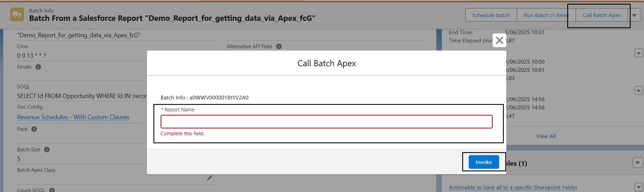The width and height of the screenshot is (644, 192).
Task: Click the Batch Apex Class label
Action: coord(36,170)
